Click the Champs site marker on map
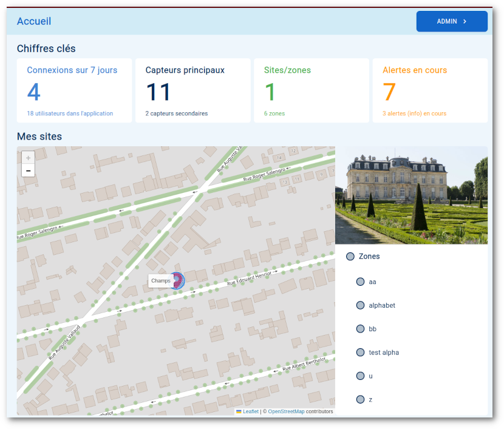The image size is (504, 429). point(177,280)
